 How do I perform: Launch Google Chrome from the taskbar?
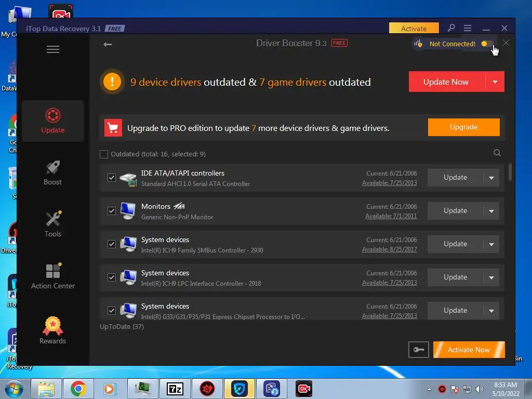click(x=78, y=389)
